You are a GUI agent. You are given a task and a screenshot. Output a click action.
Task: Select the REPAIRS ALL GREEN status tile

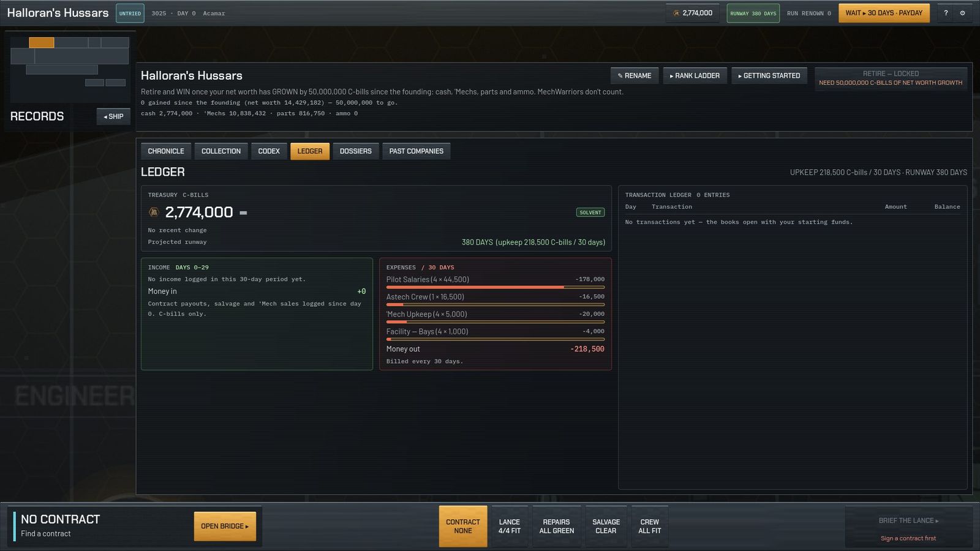click(x=557, y=527)
